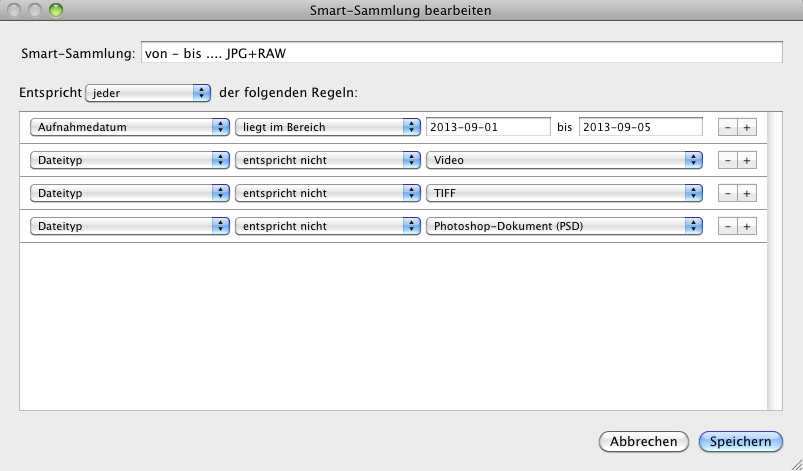Click the Smart-Sammlung name field
The width and height of the screenshot is (803, 471).
tap(461, 53)
